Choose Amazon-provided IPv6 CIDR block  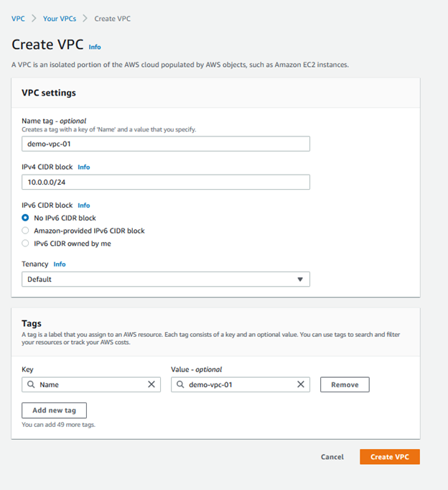click(25, 231)
